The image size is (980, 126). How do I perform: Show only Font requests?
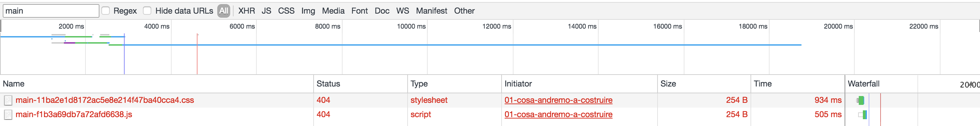pyautogui.click(x=360, y=11)
